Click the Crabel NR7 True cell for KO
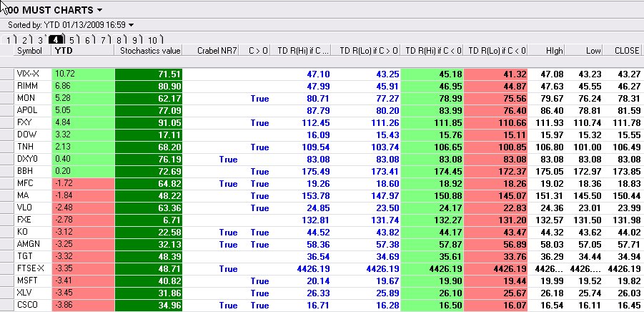 pyautogui.click(x=228, y=233)
